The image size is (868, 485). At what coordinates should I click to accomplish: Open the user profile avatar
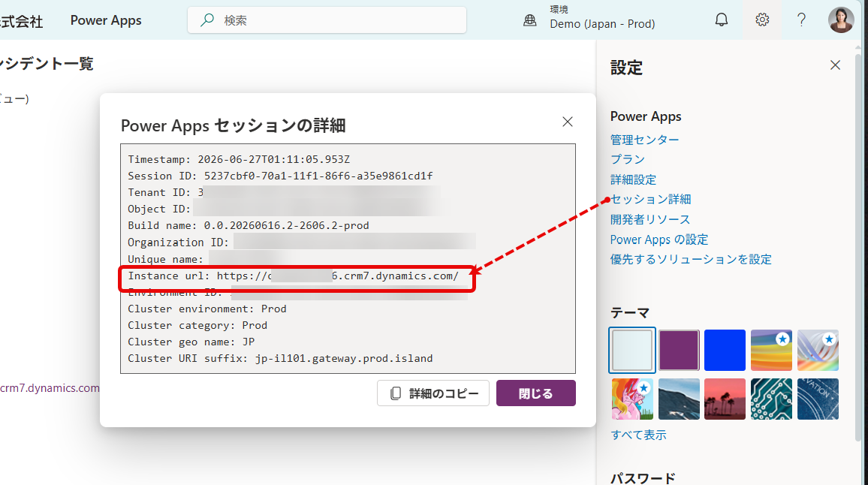841,20
